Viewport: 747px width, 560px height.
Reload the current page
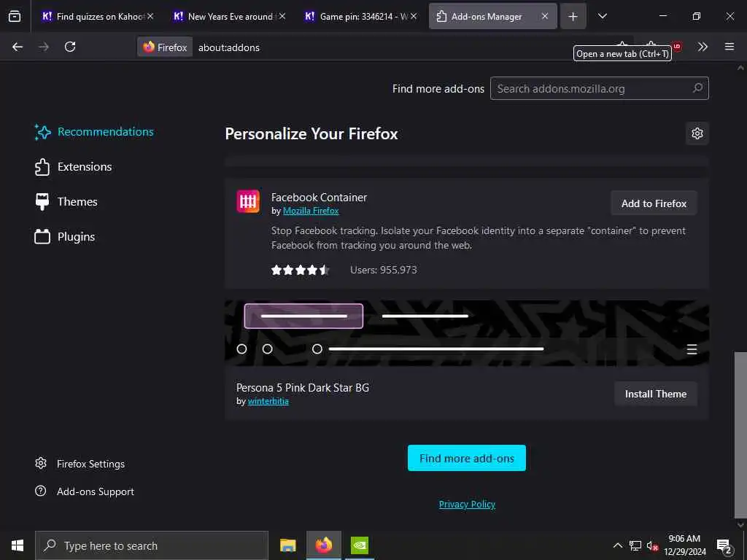(x=70, y=47)
